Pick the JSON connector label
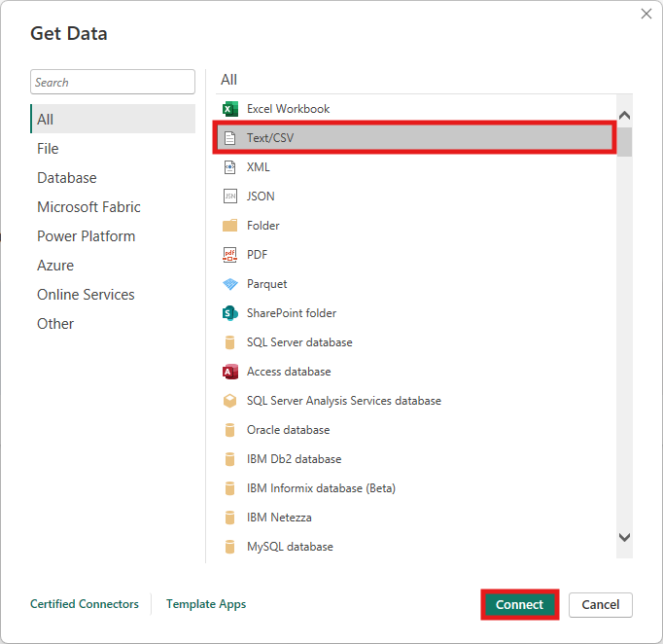 tap(261, 197)
